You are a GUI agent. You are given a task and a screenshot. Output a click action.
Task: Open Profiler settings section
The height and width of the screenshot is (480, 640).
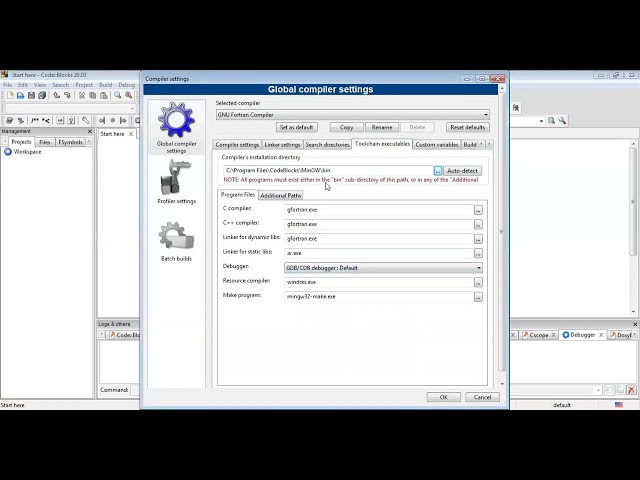tap(176, 182)
